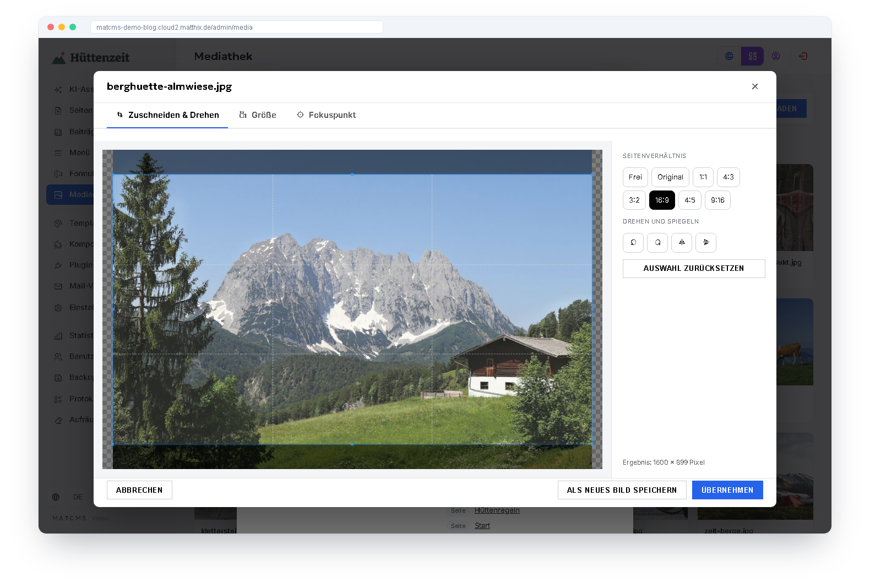
Task: Rotate the image counter-clockwise
Action: click(633, 242)
